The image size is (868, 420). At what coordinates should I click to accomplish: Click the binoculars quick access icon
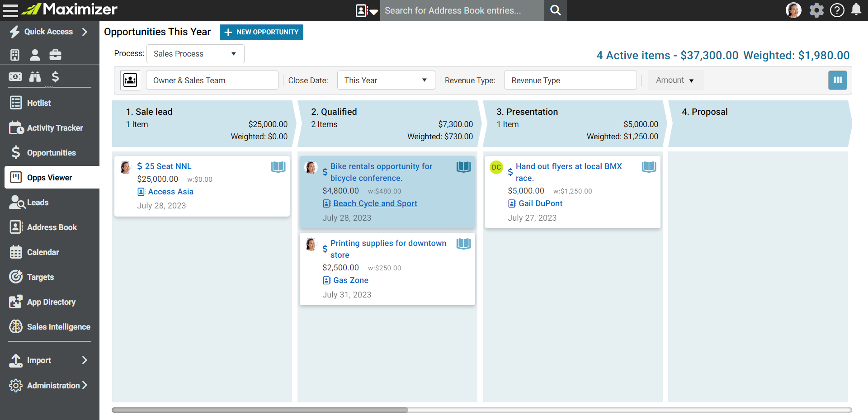[x=35, y=77]
